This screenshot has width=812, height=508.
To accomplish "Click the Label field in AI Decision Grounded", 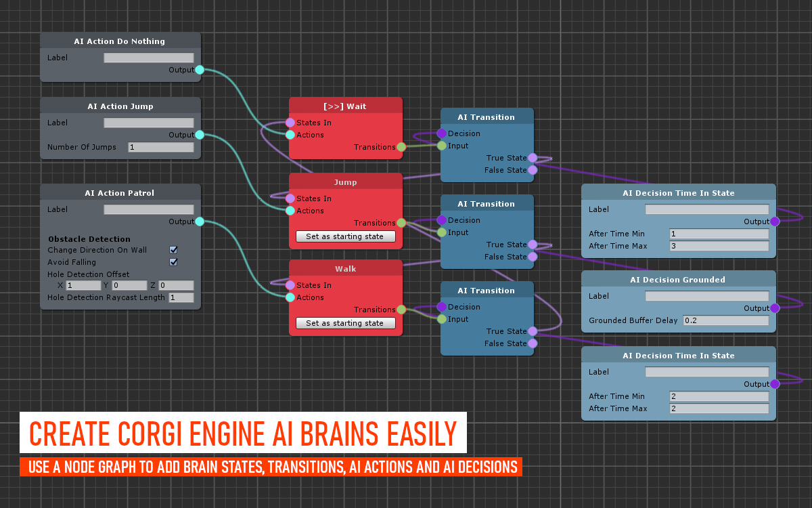I will tap(707, 296).
